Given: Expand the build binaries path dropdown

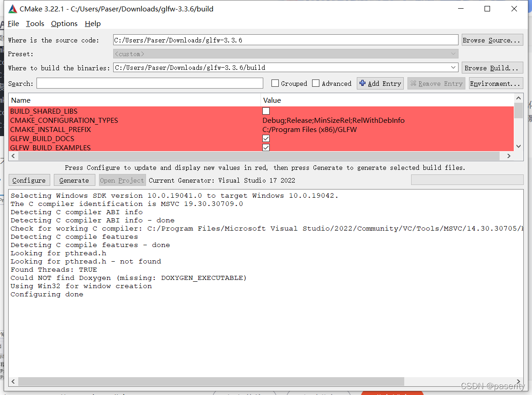Looking at the screenshot, I should (x=453, y=68).
